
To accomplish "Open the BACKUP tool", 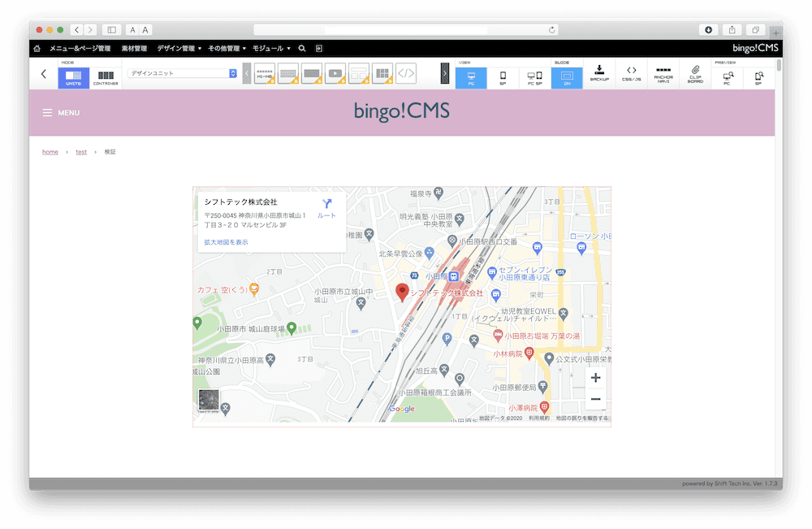I will (599, 74).
